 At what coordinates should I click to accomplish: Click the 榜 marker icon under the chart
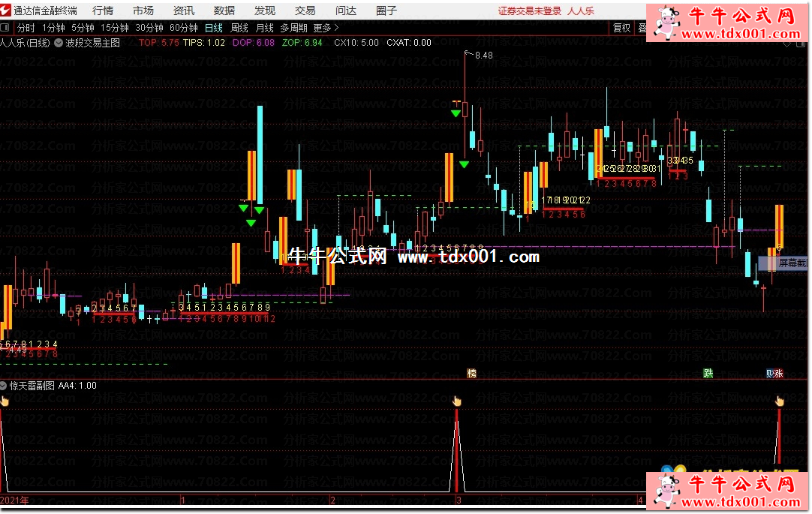(471, 373)
